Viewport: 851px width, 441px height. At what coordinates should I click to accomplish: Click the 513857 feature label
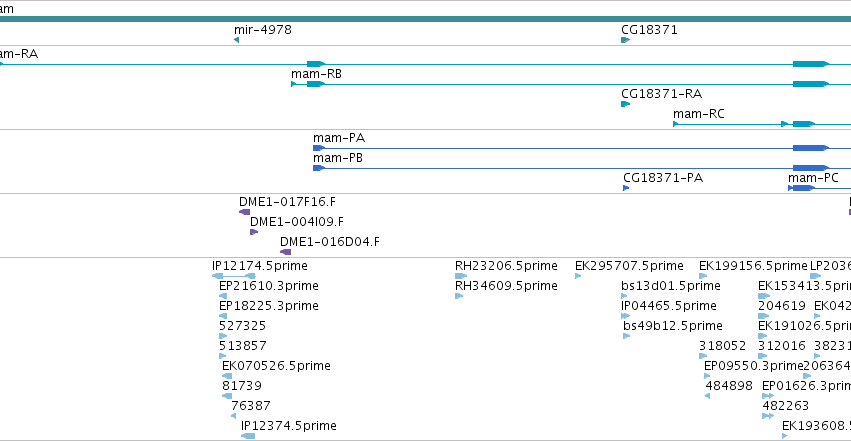point(243,346)
